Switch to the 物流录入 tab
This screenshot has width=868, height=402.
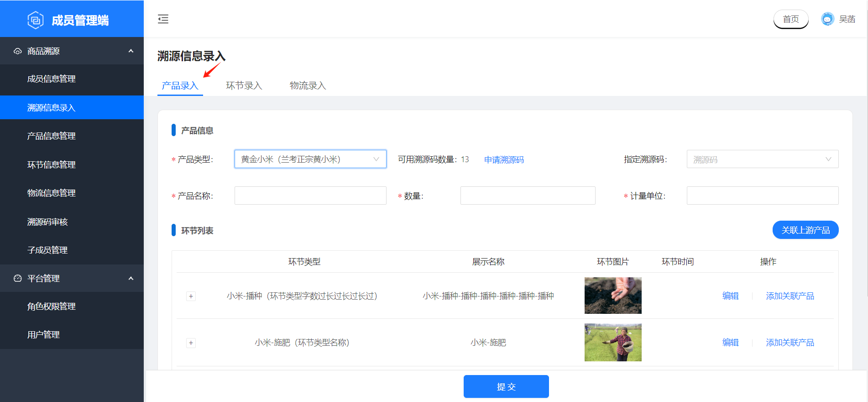click(x=308, y=86)
